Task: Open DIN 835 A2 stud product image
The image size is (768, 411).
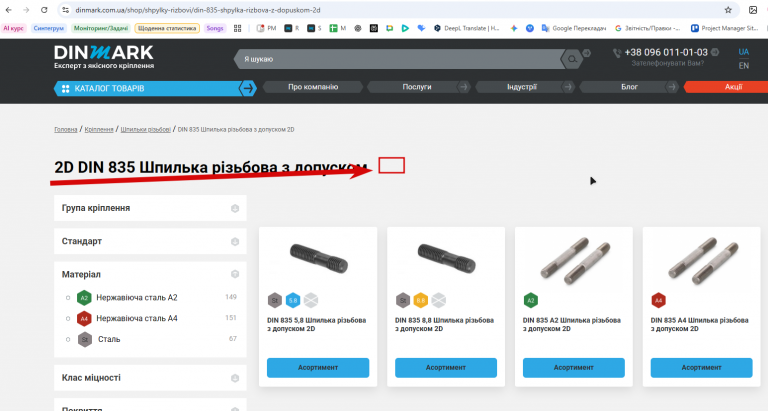Action: point(575,260)
